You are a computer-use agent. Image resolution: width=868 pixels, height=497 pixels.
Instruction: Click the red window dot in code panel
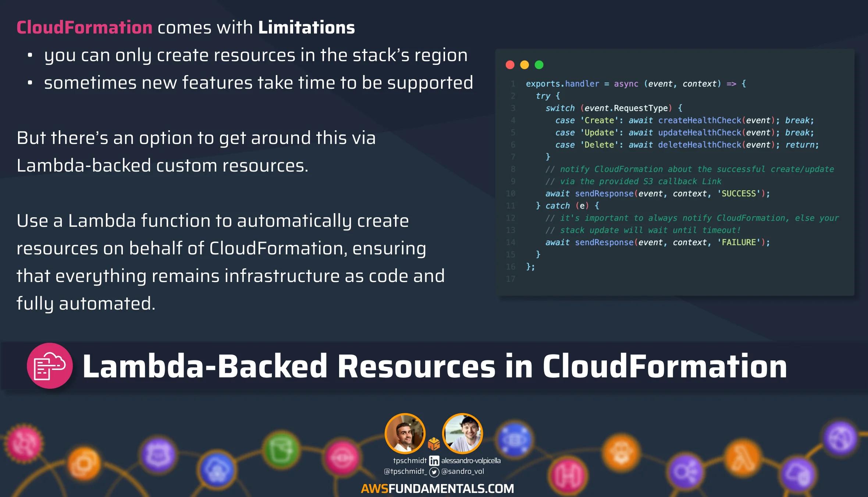coord(510,65)
